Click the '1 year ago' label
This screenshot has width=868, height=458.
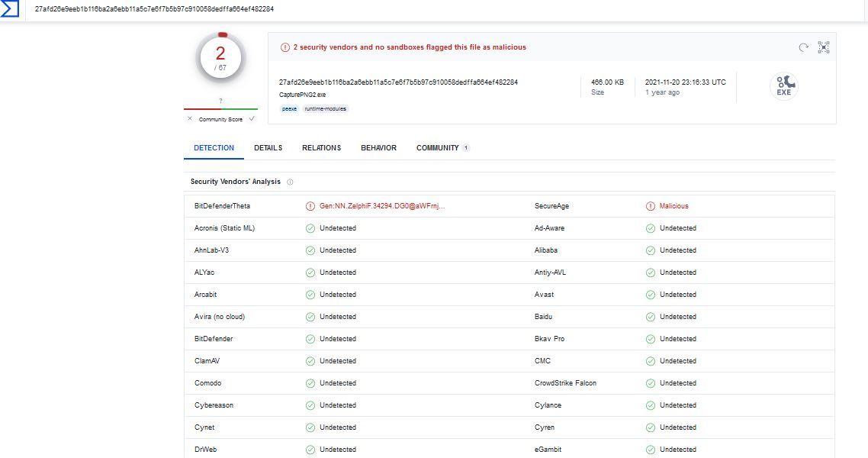[662, 92]
